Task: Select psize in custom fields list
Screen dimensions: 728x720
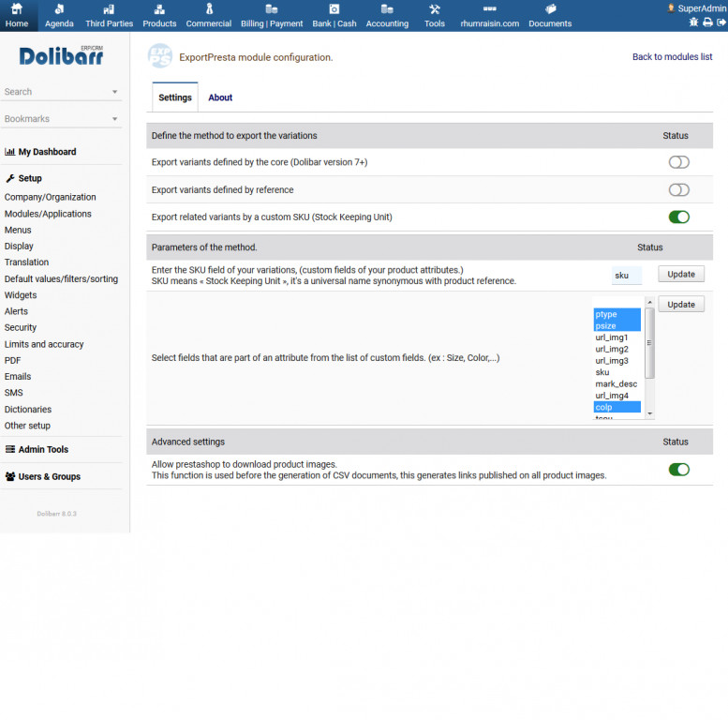Action: (x=617, y=325)
